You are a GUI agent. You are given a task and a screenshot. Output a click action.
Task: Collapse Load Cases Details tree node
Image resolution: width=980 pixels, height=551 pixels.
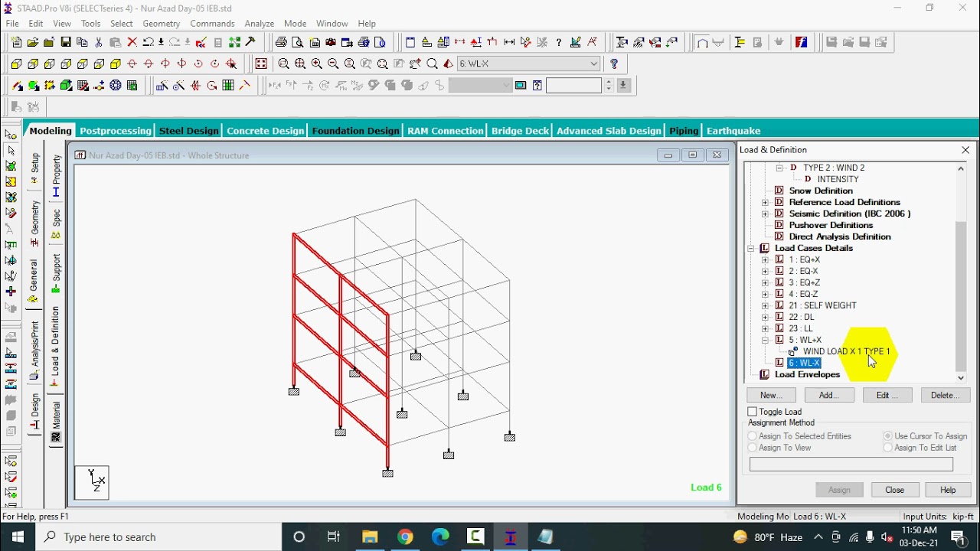751,248
